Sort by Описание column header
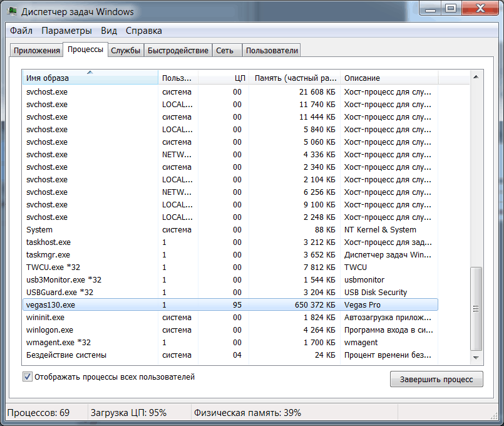 point(389,78)
